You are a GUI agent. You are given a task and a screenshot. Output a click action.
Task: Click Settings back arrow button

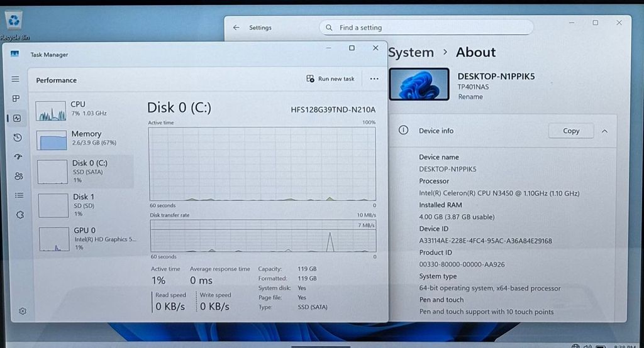coord(236,28)
